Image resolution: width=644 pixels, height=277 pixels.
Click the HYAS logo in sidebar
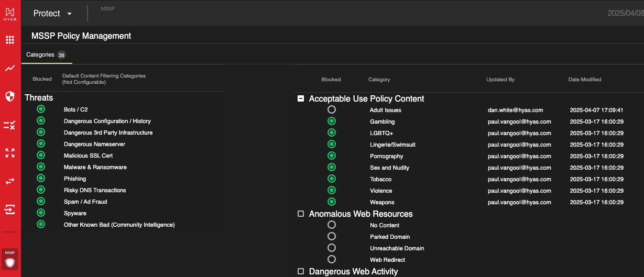click(10, 14)
